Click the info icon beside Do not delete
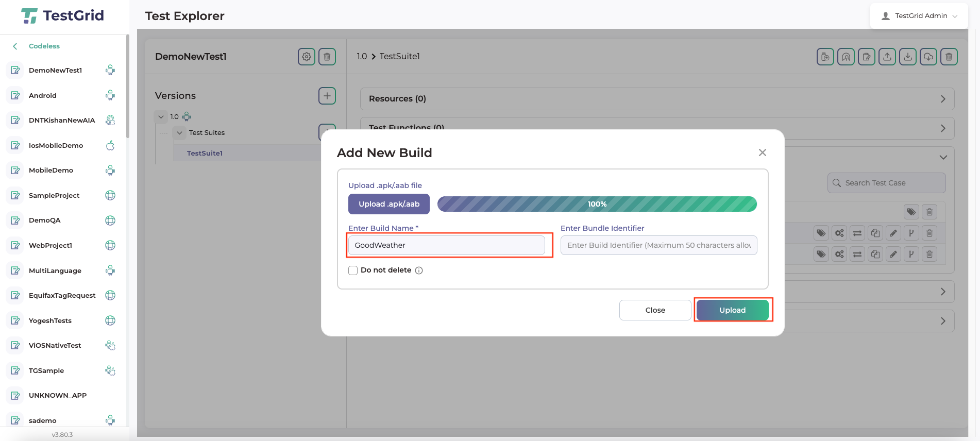 419,270
